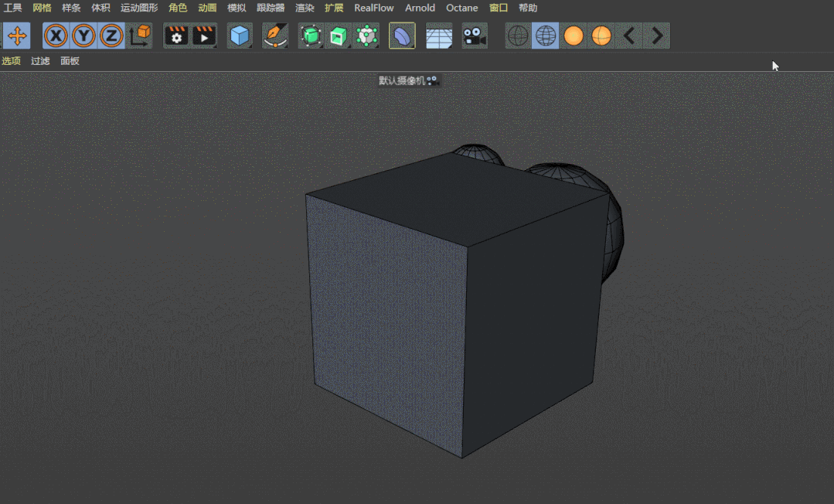Click the render clapperboard with play icon
This screenshot has height=504, width=834.
(204, 36)
